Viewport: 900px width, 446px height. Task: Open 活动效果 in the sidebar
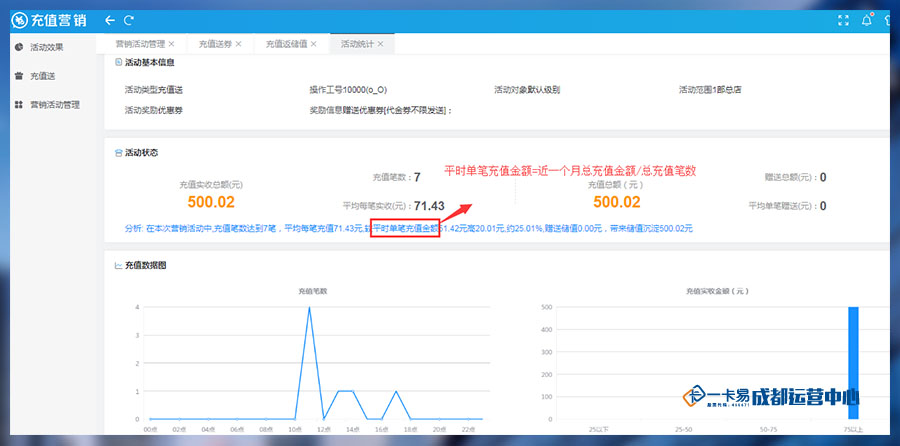pyautogui.click(x=46, y=47)
